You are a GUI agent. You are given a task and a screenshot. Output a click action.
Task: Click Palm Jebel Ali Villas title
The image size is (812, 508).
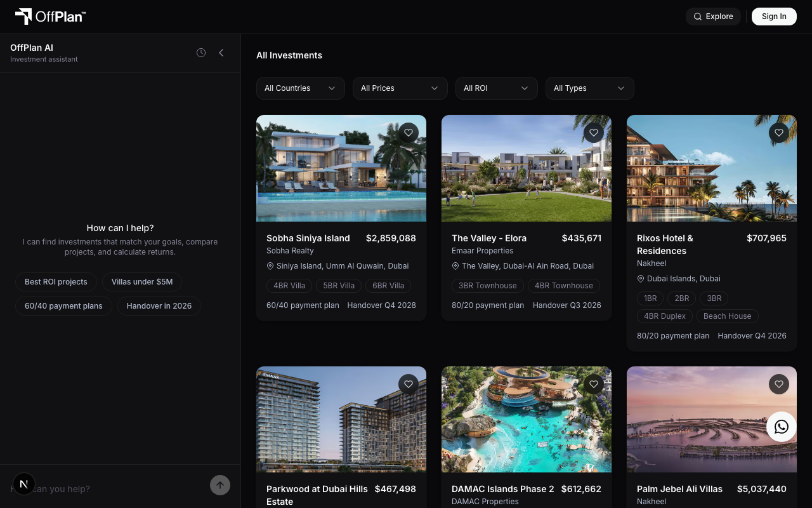[679, 489]
